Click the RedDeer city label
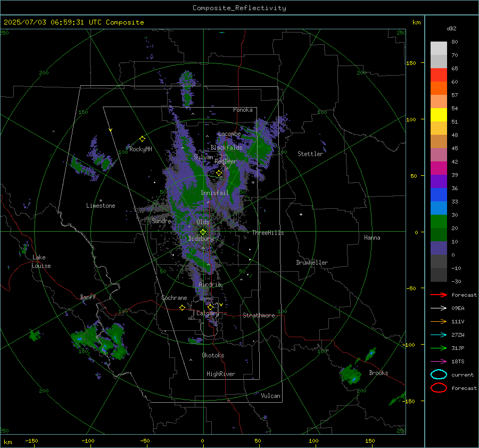Image resolution: width=479 pixels, height=448 pixels. click(226, 161)
